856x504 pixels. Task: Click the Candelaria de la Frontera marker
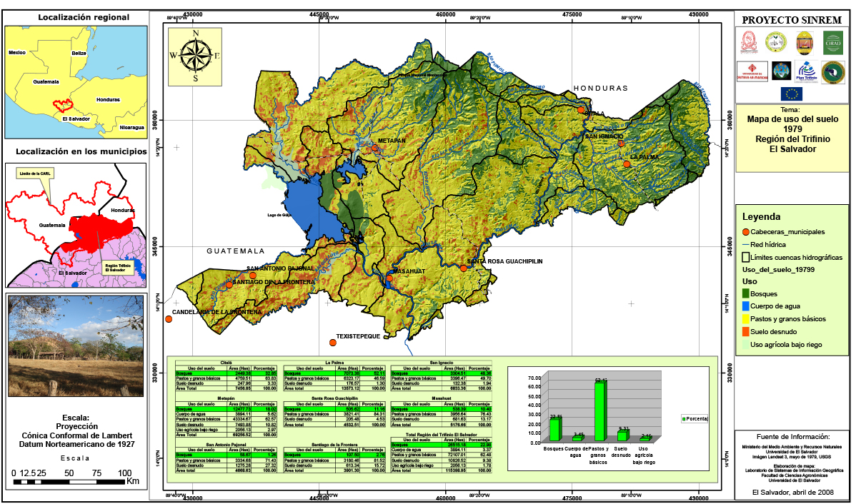[x=169, y=319]
